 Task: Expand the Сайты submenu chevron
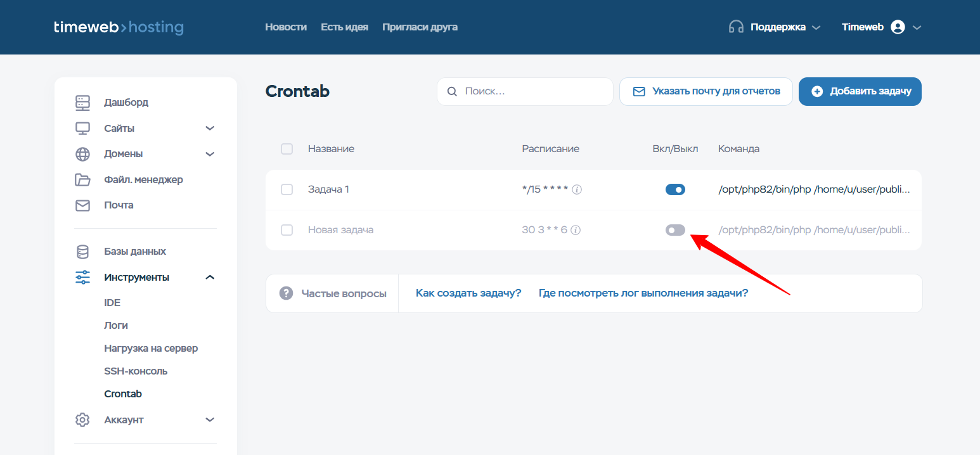[x=210, y=129]
